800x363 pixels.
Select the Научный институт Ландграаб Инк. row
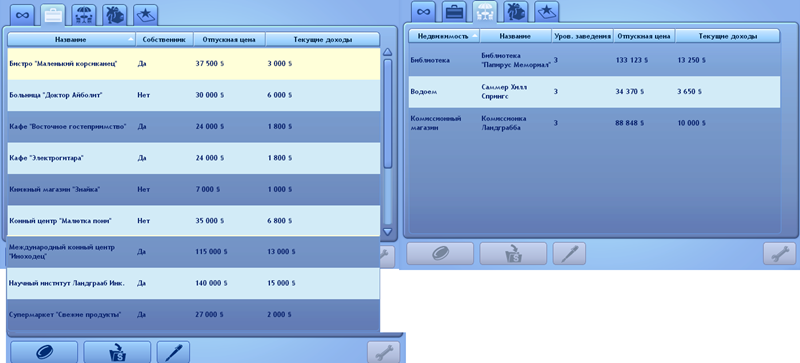pyautogui.click(x=194, y=283)
